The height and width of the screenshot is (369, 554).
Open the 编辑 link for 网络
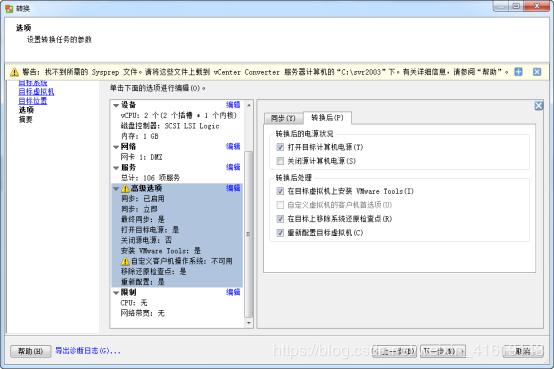tap(233, 146)
